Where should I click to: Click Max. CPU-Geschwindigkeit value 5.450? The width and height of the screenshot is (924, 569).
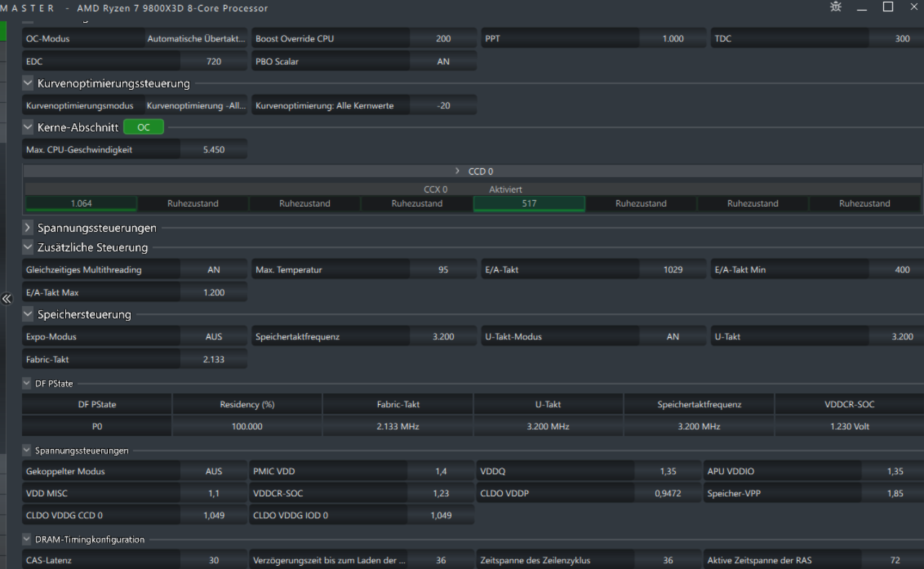click(x=213, y=150)
